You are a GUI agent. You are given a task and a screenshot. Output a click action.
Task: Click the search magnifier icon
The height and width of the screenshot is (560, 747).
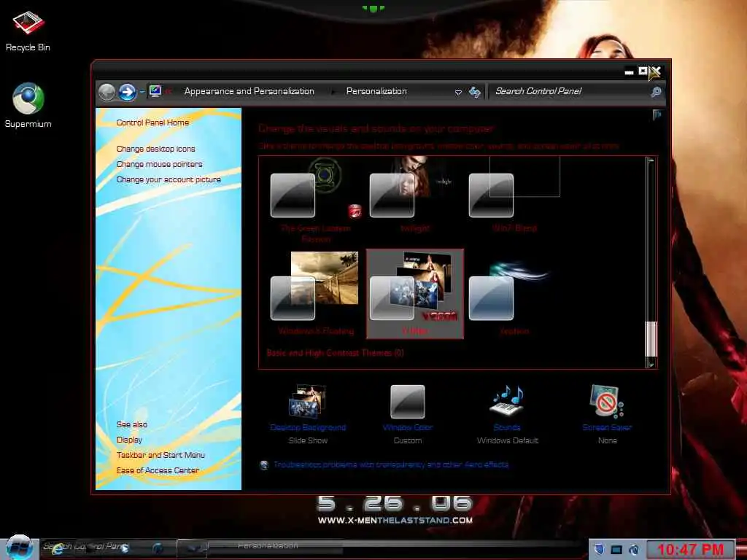pos(656,92)
